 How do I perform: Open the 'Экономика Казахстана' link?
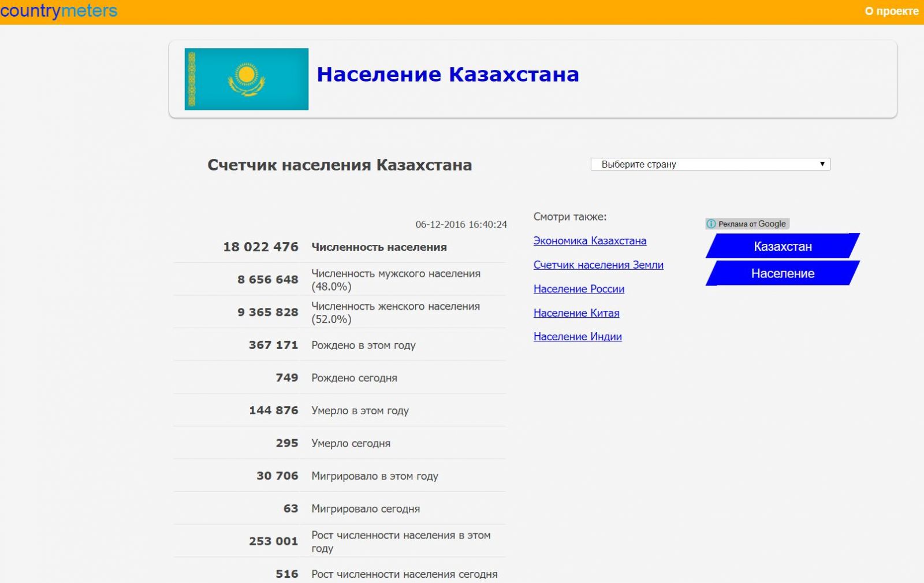click(x=590, y=241)
